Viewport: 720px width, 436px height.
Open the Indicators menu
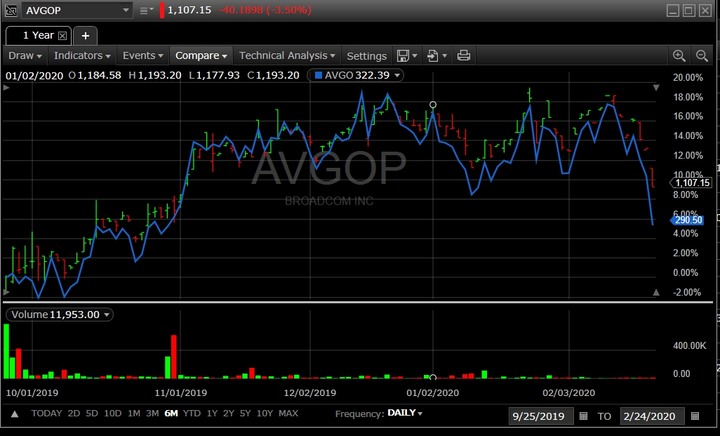coord(82,56)
